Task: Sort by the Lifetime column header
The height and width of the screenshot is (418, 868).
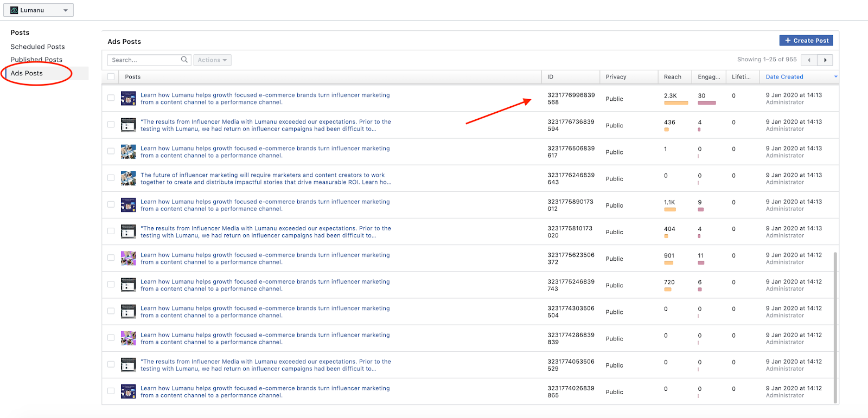Action: pos(742,77)
